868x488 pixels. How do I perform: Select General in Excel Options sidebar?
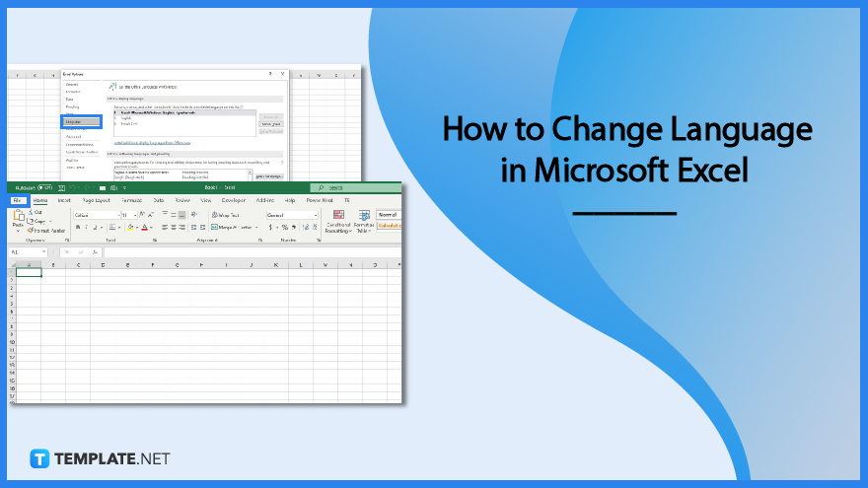[x=72, y=85]
